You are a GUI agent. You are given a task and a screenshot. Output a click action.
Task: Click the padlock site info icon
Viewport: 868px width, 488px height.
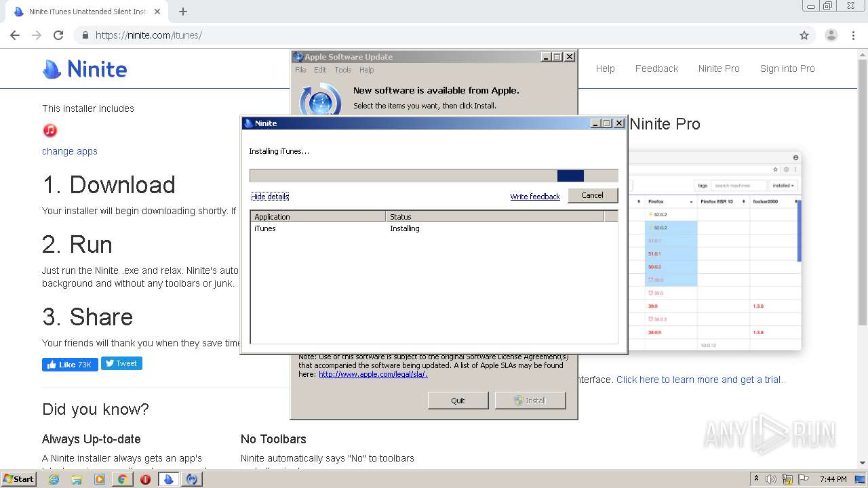85,35
